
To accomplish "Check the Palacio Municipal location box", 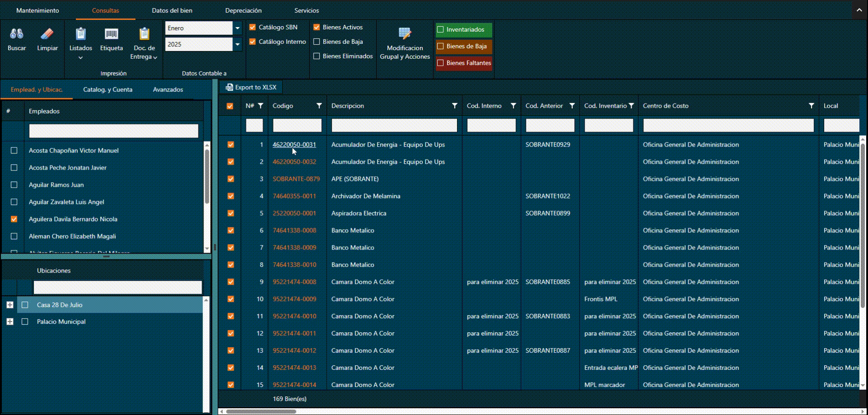I will click(x=25, y=322).
